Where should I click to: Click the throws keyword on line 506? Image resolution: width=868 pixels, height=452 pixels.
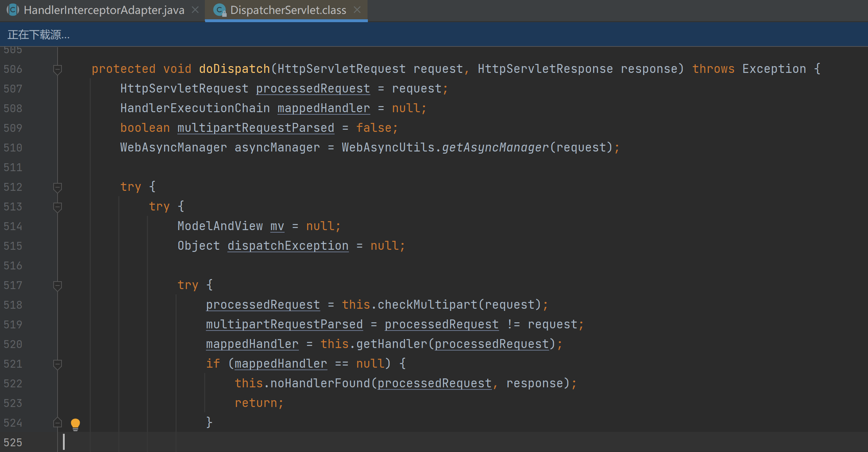tap(713, 69)
